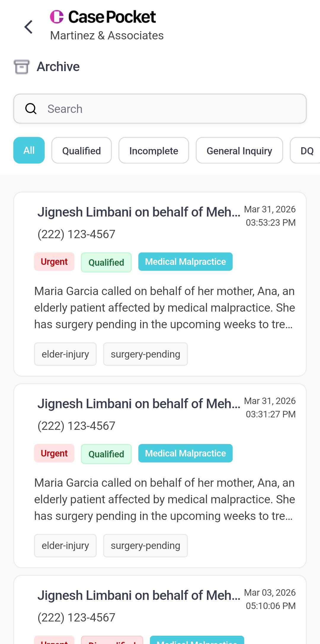Open the 03:31:27 PM case card title
The image size is (320, 644).
click(139, 404)
